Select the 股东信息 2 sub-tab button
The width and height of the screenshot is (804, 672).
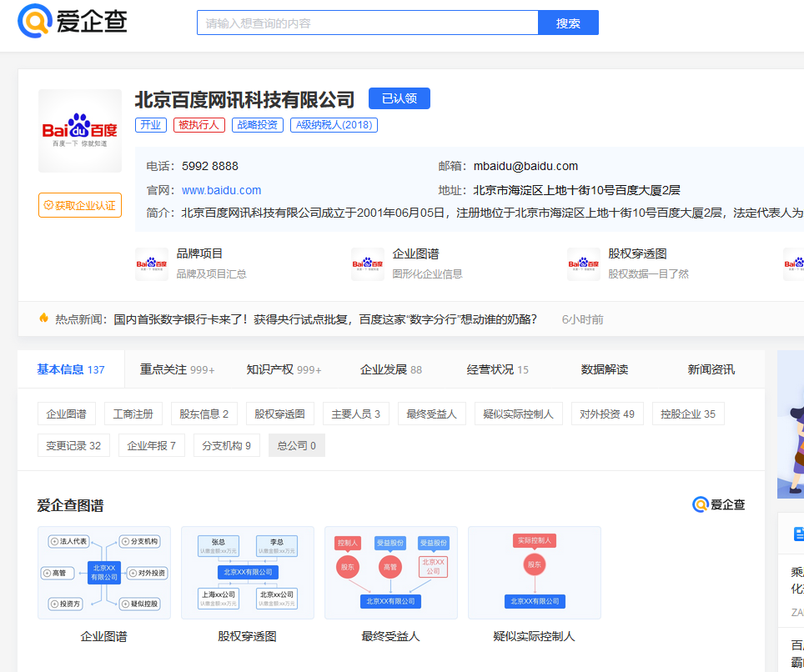point(204,414)
